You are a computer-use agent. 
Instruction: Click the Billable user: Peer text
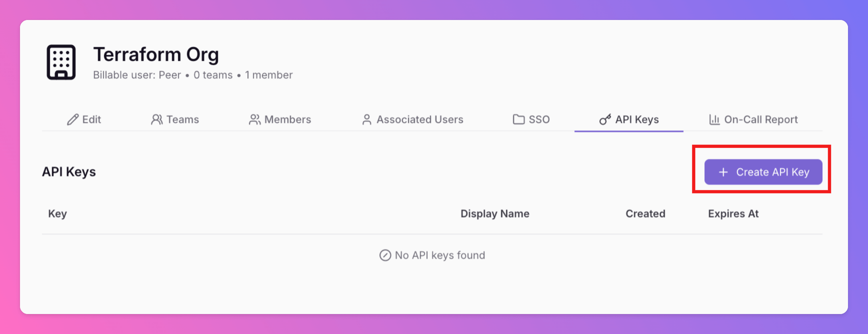(x=137, y=75)
